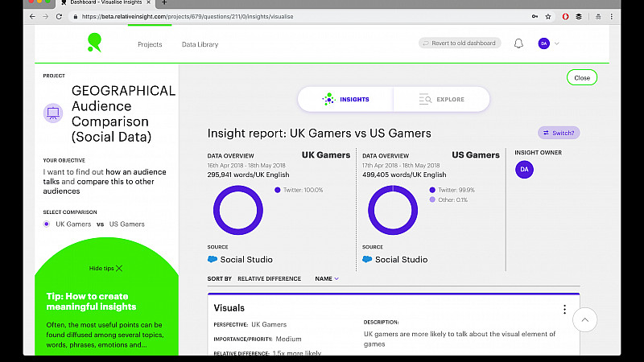644x362 pixels.
Task: Select the Dashboard - Visualise Insights browser tab
Action: [106, 3]
